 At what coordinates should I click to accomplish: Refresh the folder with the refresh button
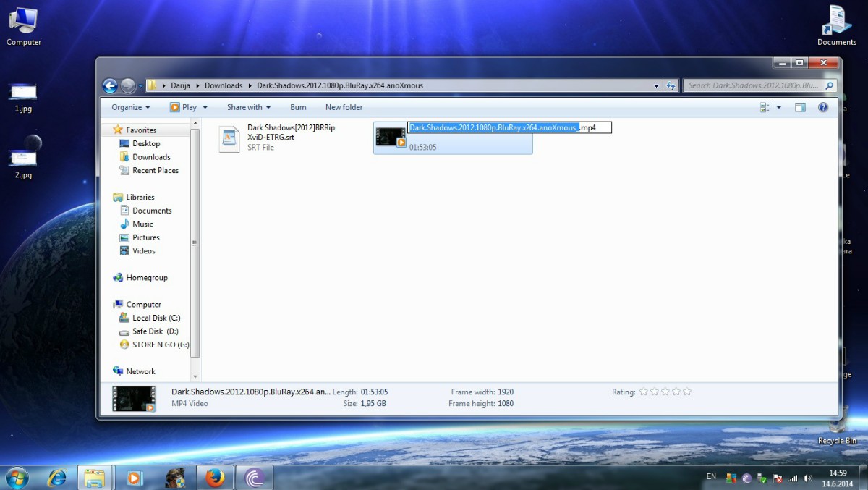[671, 85]
